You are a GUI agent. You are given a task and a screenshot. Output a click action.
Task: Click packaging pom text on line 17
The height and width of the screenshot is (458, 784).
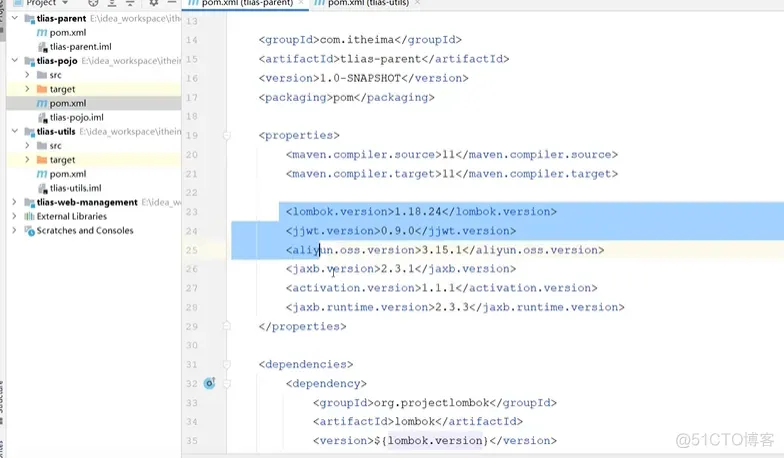346,97
